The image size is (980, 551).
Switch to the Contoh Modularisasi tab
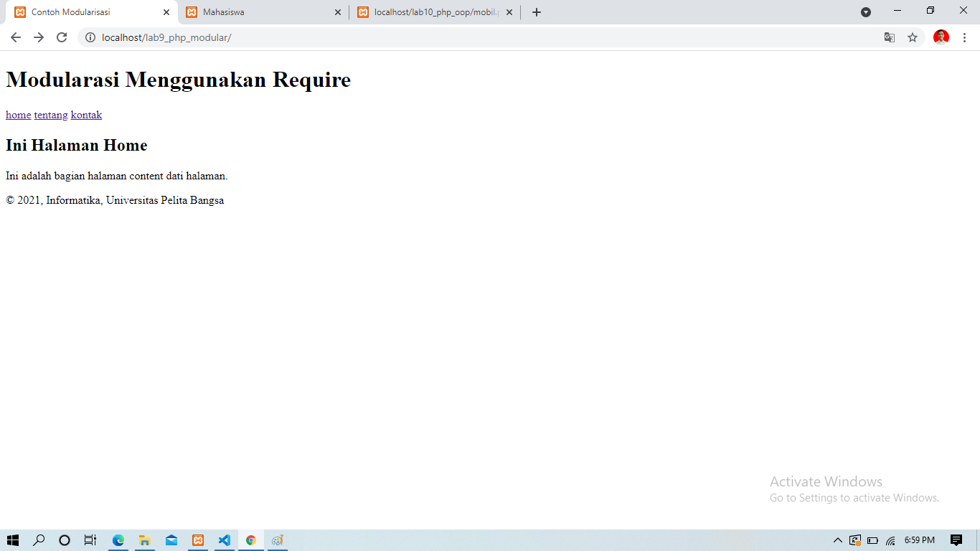[92, 12]
